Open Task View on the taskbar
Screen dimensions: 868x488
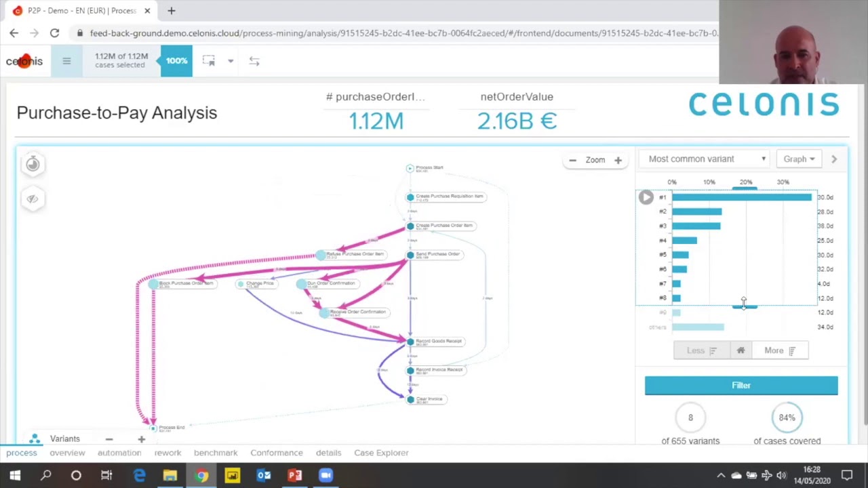tap(106, 476)
